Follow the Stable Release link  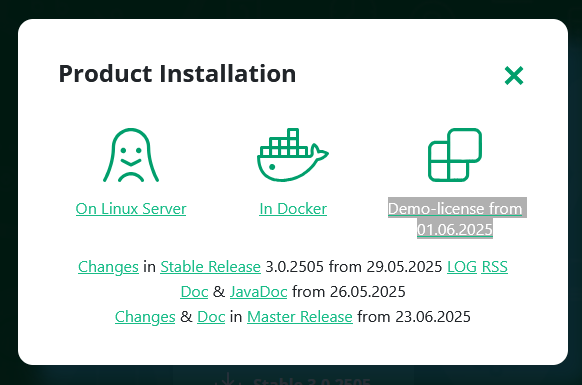click(210, 267)
